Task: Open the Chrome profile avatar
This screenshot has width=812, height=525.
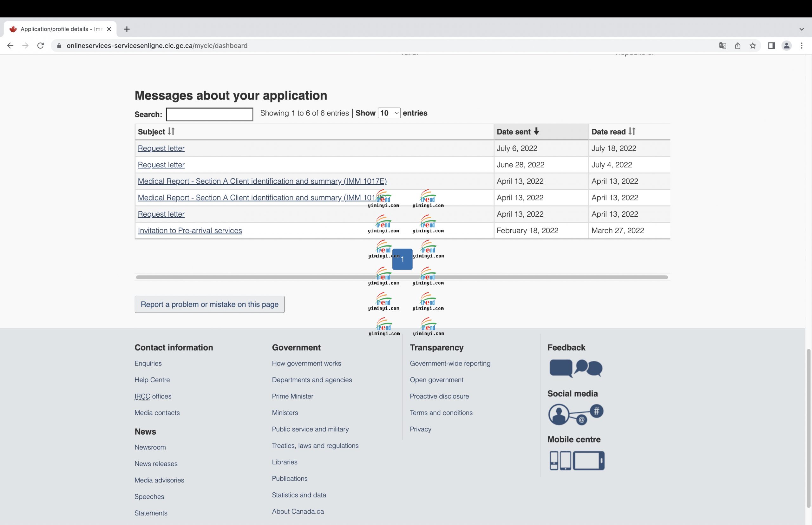Action: (786, 46)
